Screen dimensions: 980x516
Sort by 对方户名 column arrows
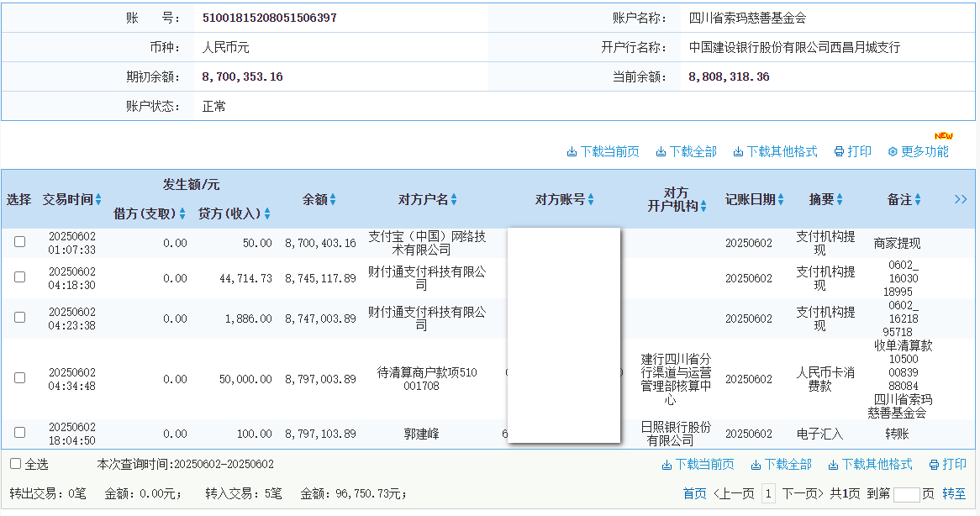pos(454,199)
